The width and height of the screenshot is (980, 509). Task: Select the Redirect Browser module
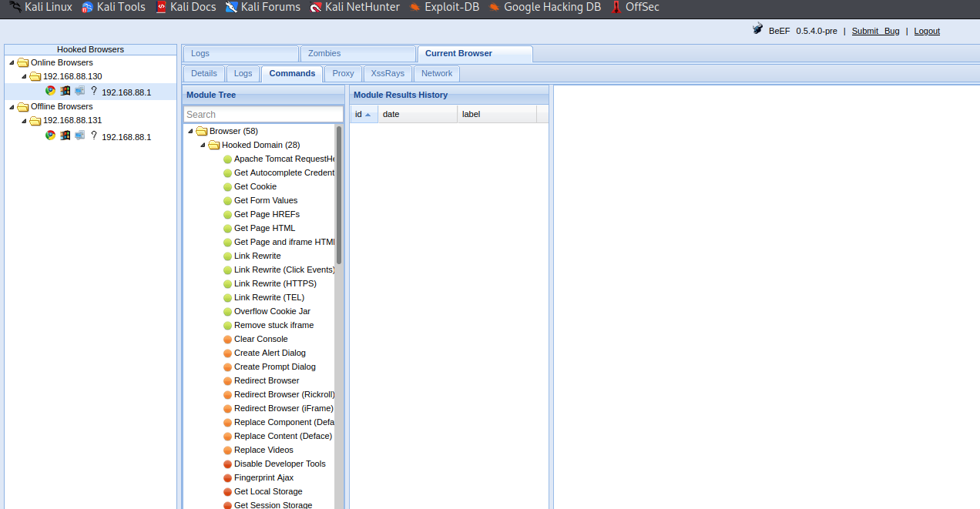pyautogui.click(x=267, y=380)
